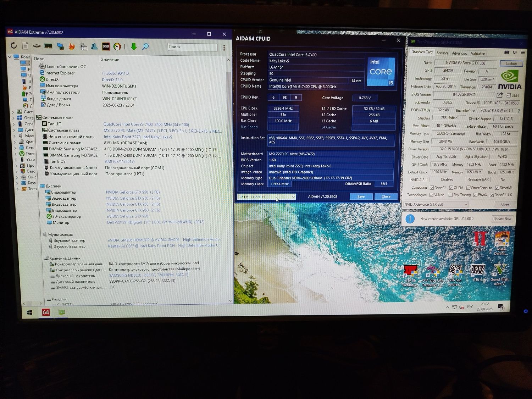This screenshot has width=532, height=399.
Task: Collapse the Комп tree node arrow
Action: 10,57
